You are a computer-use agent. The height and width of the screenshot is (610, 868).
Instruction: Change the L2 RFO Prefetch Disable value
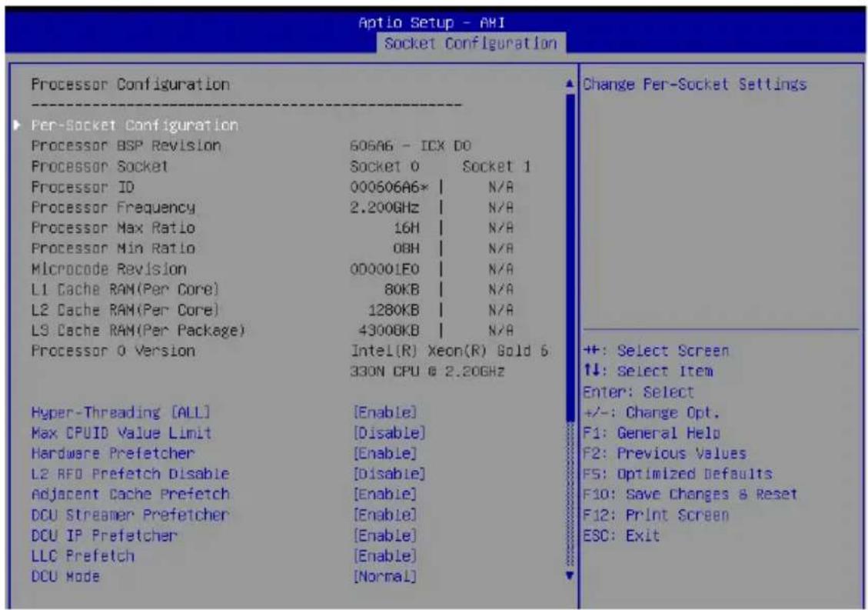(x=390, y=475)
